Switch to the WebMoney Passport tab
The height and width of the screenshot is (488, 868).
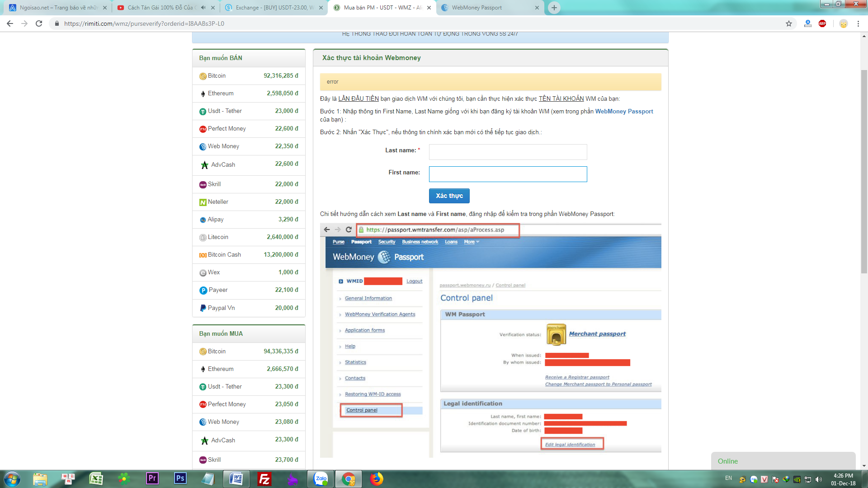(477, 8)
